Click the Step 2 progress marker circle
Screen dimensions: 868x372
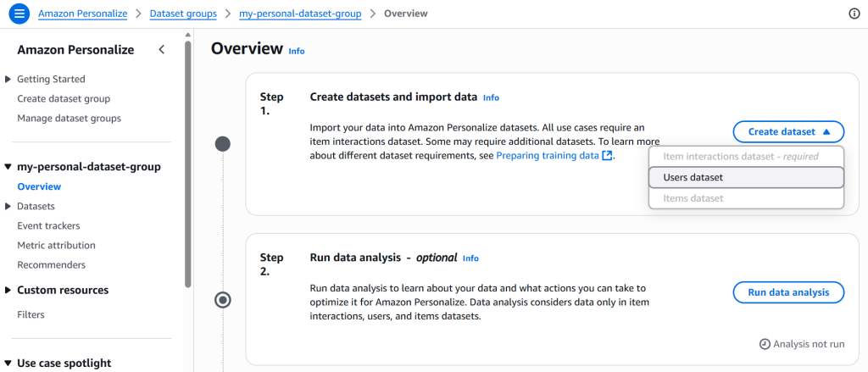[x=223, y=300]
